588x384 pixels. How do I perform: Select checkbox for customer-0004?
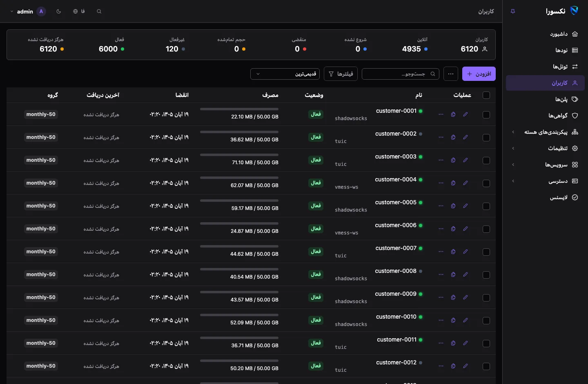point(486,183)
